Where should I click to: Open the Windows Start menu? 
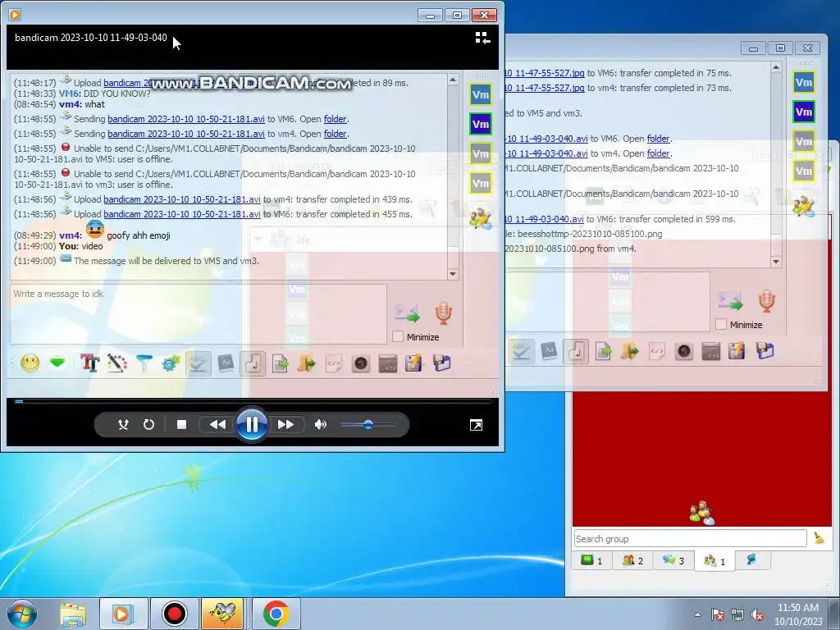[21, 614]
